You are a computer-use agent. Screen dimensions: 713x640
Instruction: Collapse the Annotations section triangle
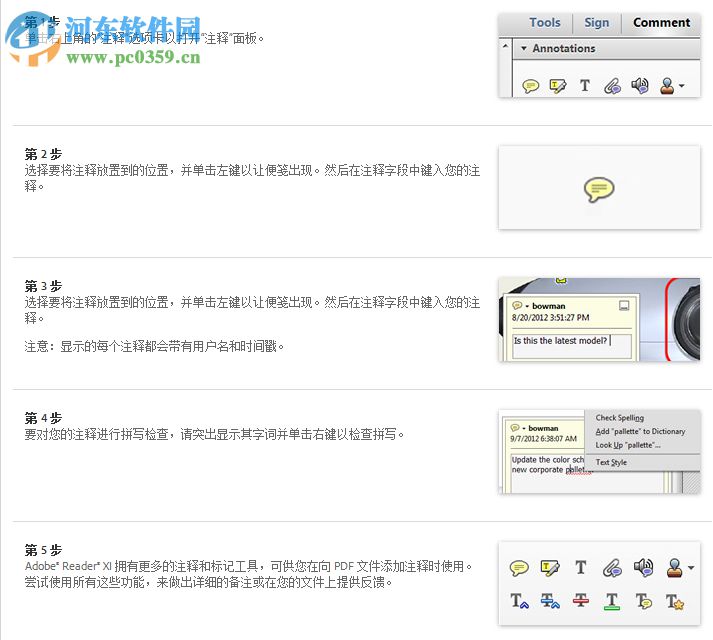pyautogui.click(x=524, y=48)
